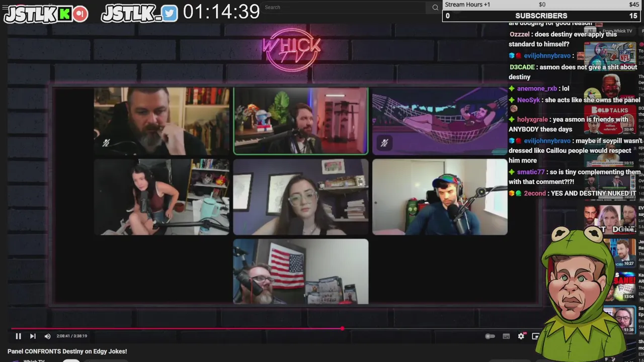644x362 pixels.
Task: Click chat username 'NeoSyk'
Action: tap(528, 100)
